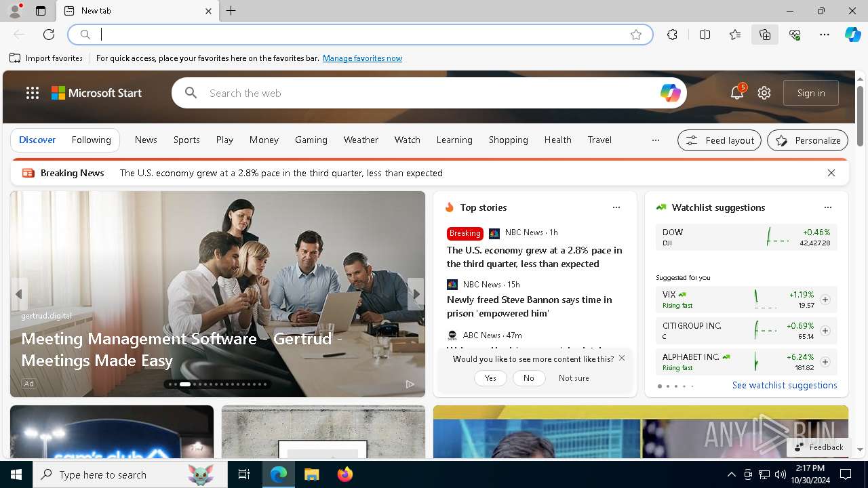Open the Money category

coord(264,140)
